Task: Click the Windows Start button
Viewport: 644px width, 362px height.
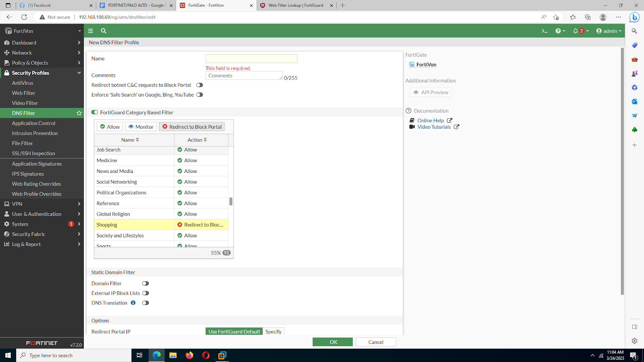Action: (x=8, y=355)
